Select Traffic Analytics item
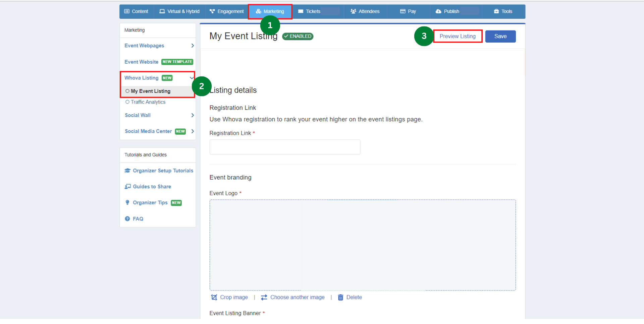The height and width of the screenshot is (324, 644). pos(148,102)
